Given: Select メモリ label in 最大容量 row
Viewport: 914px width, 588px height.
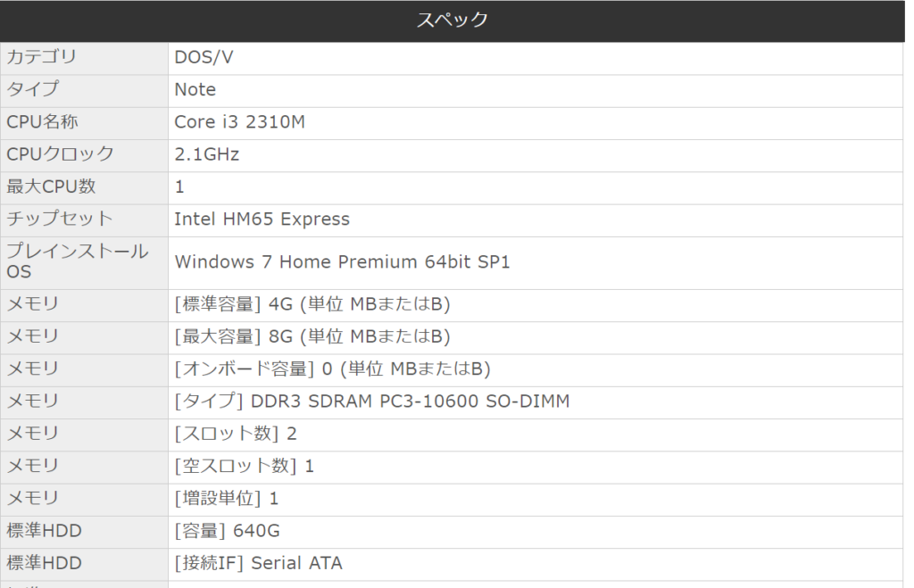Looking at the screenshot, I should click(x=33, y=337).
